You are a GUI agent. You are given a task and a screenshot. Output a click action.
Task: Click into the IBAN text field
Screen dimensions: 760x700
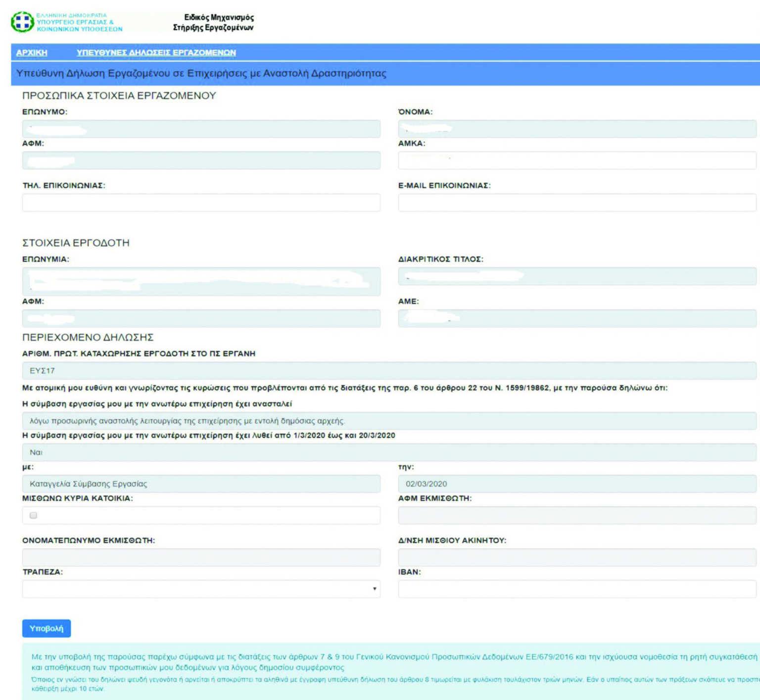point(577,589)
